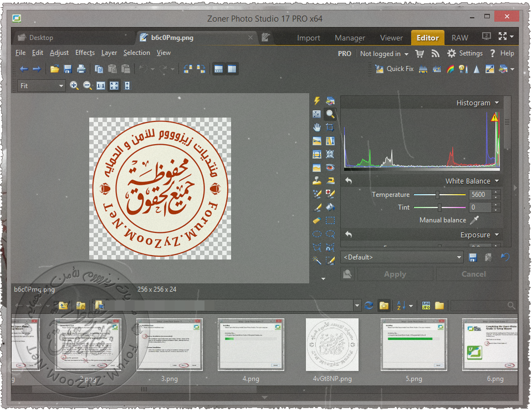Toggle the Fit to Window zoom mode
Image resolution: width=532 pixels, height=412 pixels.
pyautogui.click(x=114, y=85)
